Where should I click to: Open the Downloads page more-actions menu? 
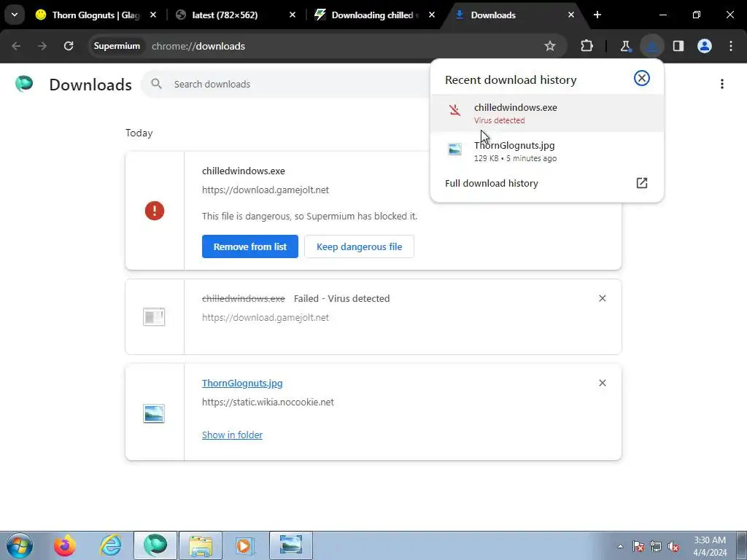click(x=722, y=85)
